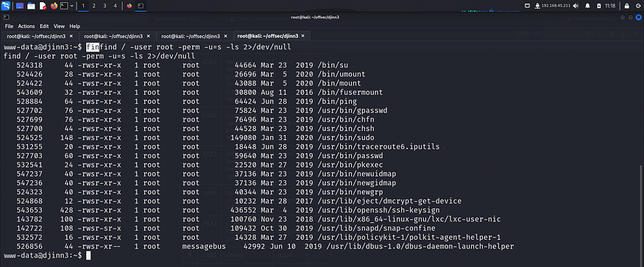The image size is (644, 267).
Task: Click the /usr/bin/sudo path text
Action: pyautogui.click(x=346, y=138)
